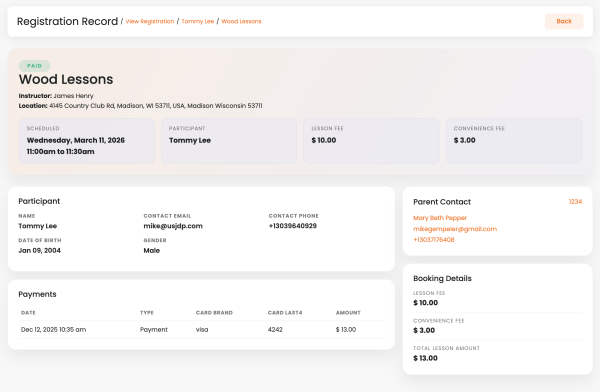Click parent email mikegempeler@gmail.com

pyautogui.click(x=455, y=229)
